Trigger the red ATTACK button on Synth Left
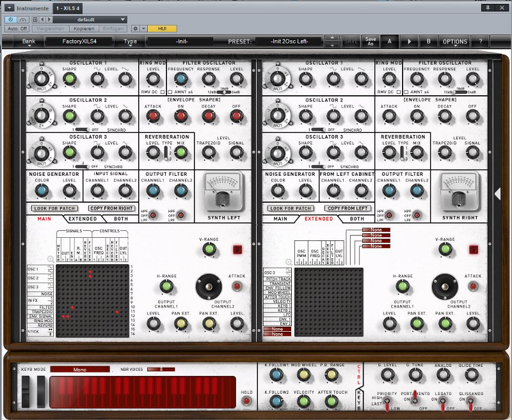Image resolution: width=512 pixels, height=420 pixels. (x=237, y=286)
